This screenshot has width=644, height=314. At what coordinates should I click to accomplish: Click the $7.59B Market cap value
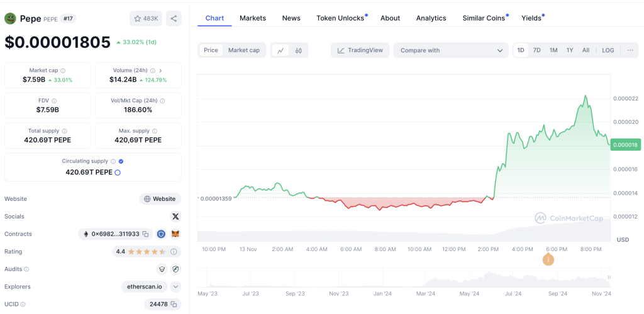click(34, 80)
